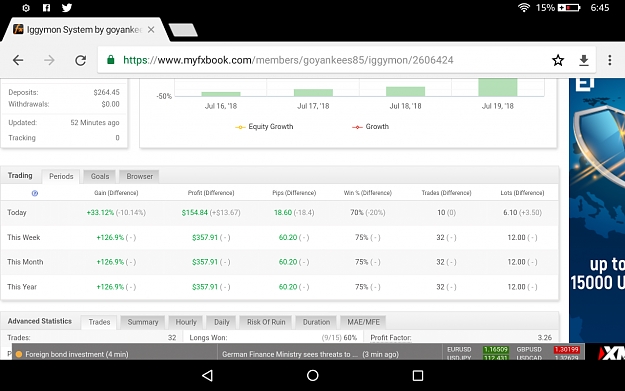Open the Risk Of Ruin tab
625x391 pixels.
pyautogui.click(x=266, y=322)
